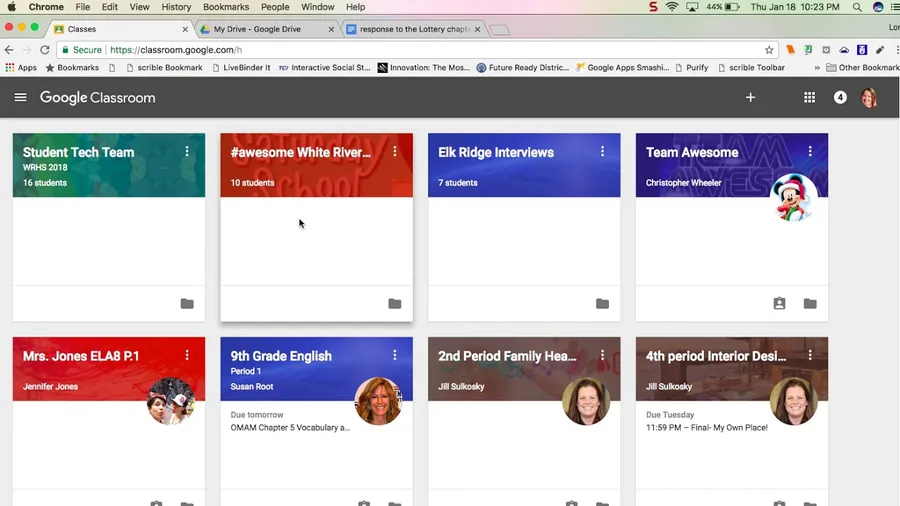Open Team Awesome assignments (your work) icon
The image size is (900, 506).
coord(779,304)
